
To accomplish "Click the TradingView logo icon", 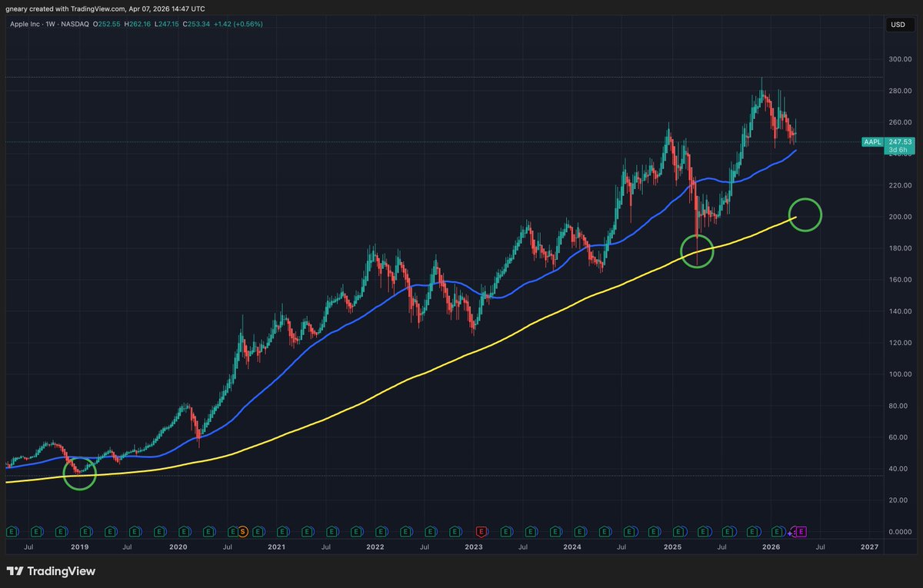I will point(15,571).
